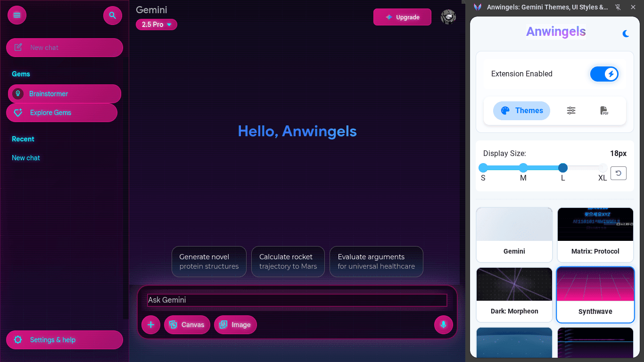
Task: Close the Anwingels extension panel
Action: click(x=633, y=7)
